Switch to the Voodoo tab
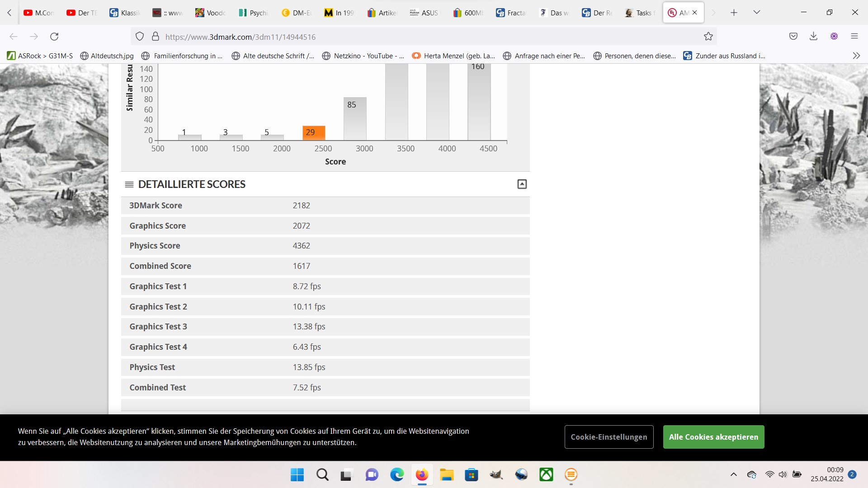Image resolution: width=868 pixels, height=488 pixels. tap(211, 13)
